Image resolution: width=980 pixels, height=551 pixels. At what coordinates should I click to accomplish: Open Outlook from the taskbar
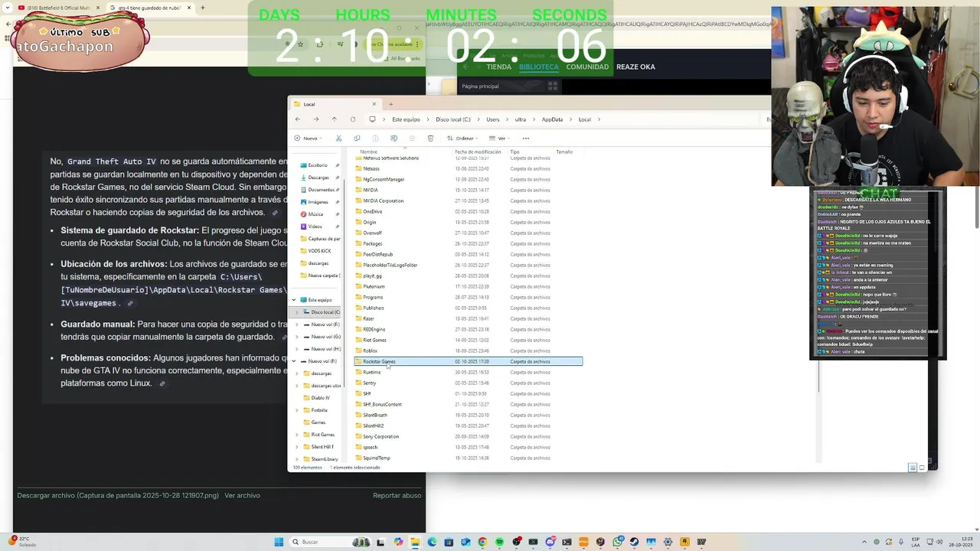click(x=465, y=542)
